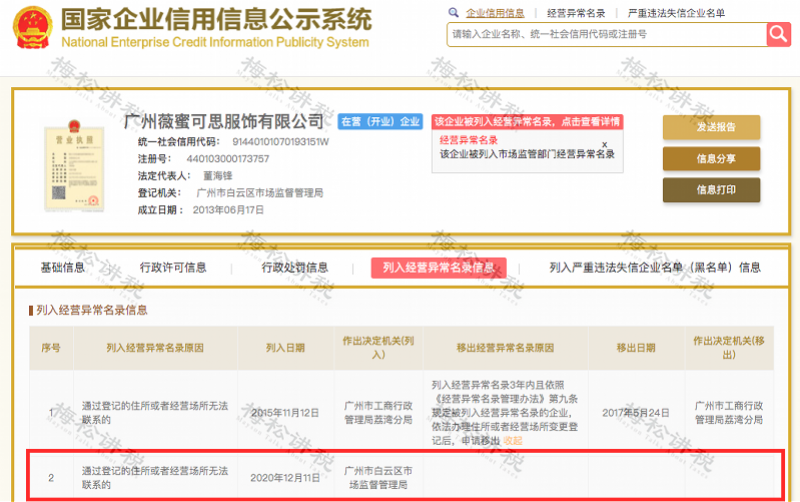Screen dimensions: 800x502
Task: Open the 严重违法失信企业名单 link
Action: coord(676,13)
